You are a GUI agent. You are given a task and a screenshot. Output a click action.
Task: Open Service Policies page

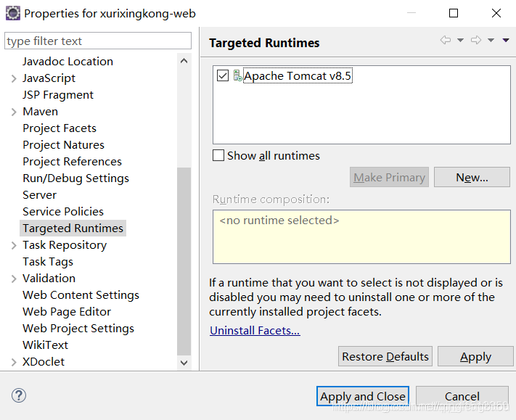[x=63, y=212]
